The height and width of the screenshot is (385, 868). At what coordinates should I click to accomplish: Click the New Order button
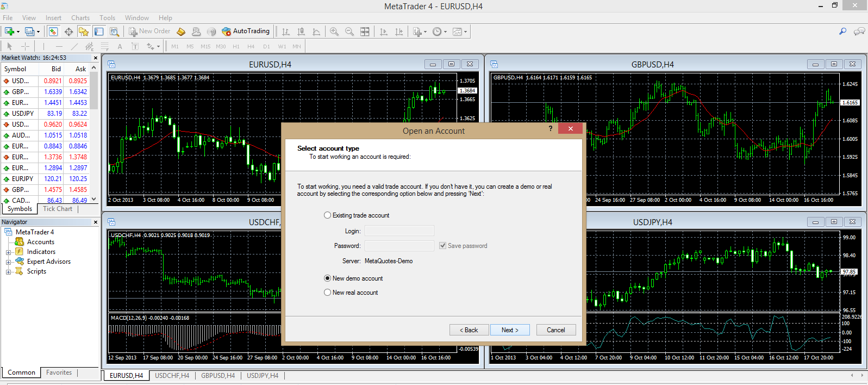tap(149, 32)
